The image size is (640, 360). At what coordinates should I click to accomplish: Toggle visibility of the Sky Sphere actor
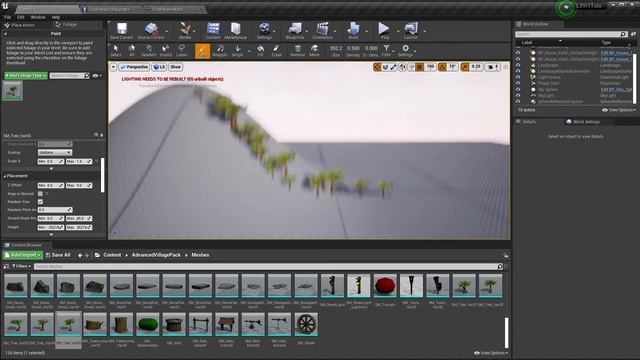tap(518, 89)
